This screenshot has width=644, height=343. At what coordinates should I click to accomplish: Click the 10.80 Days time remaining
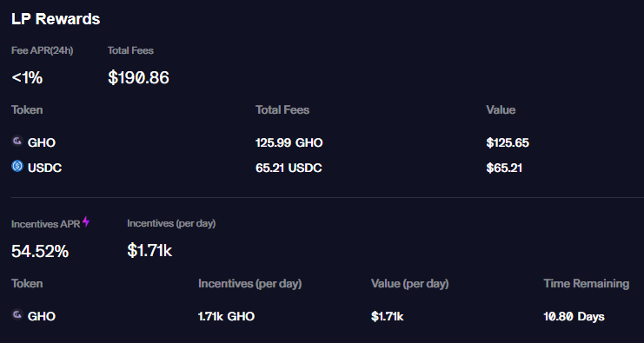pyautogui.click(x=574, y=317)
